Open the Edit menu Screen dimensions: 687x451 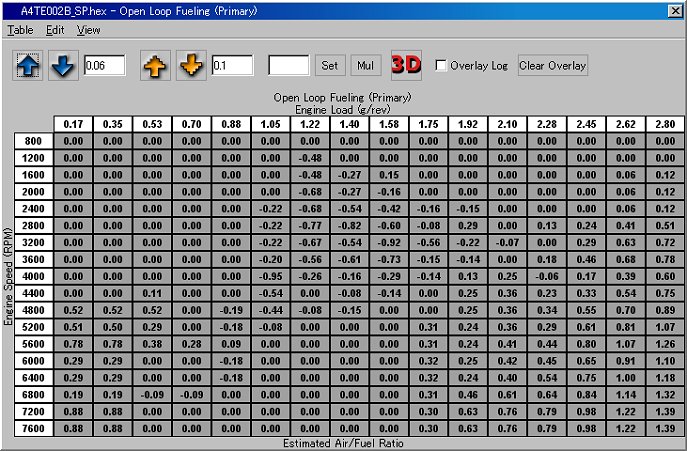55,30
